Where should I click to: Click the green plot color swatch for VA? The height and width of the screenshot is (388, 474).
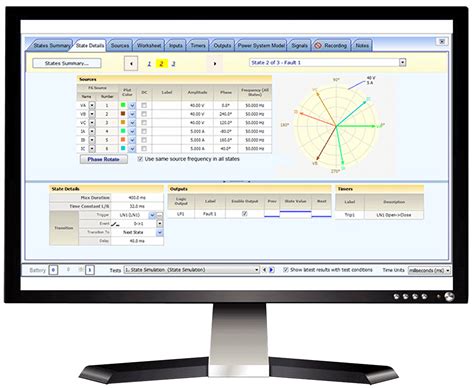(x=123, y=105)
